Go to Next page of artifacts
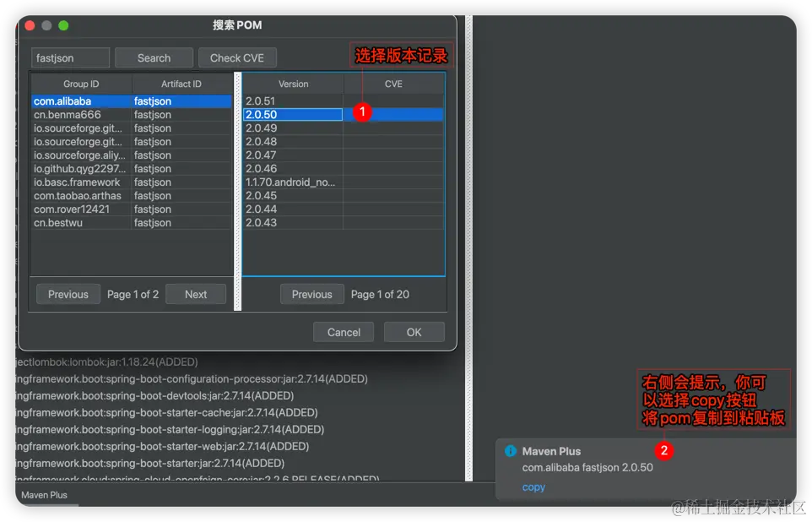This screenshot has height=522, width=812. click(x=196, y=295)
